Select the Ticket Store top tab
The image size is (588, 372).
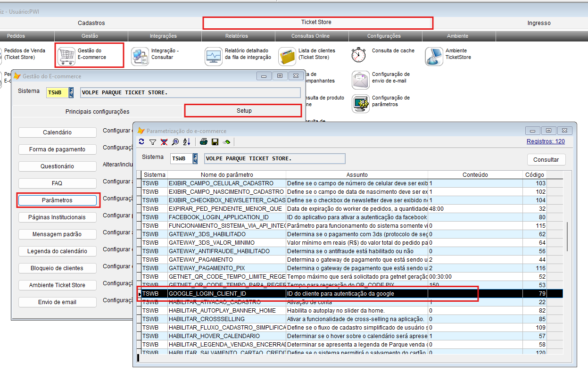[317, 23]
